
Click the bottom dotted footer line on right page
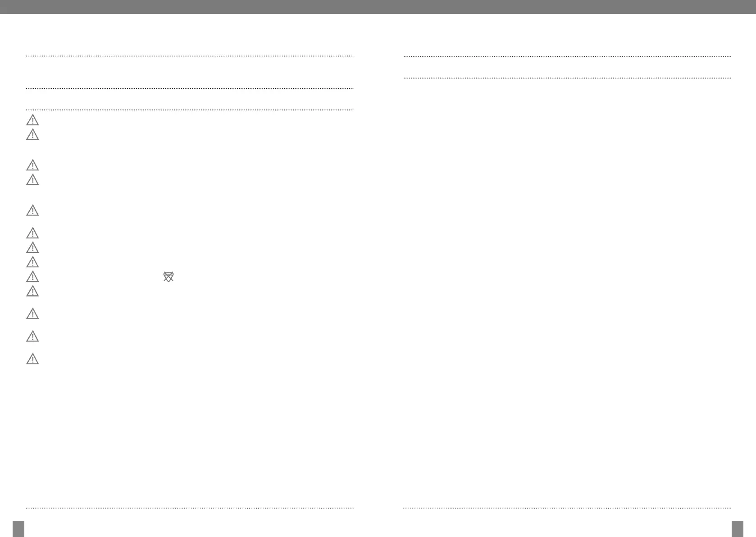[567, 508]
